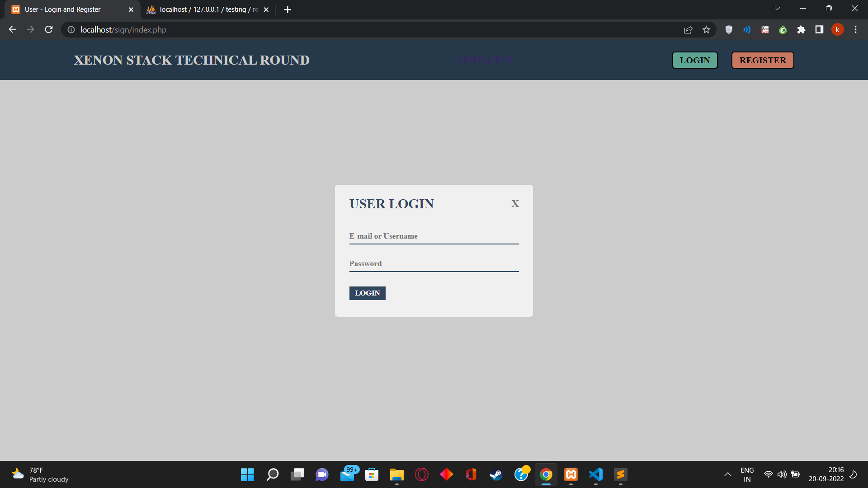Submit the form with dark LOGIN button
Image resolution: width=868 pixels, height=488 pixels.
pyautogui.click(x=367, y=293)
